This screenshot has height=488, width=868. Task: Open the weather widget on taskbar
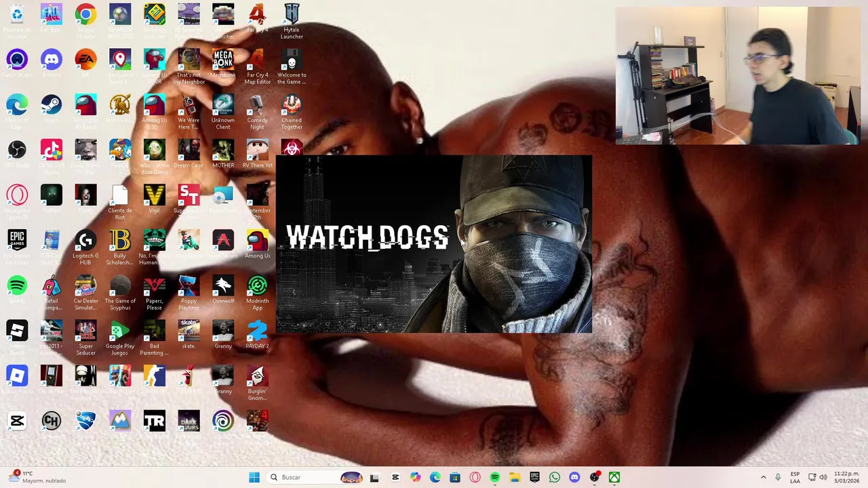[x=37, y=477]
